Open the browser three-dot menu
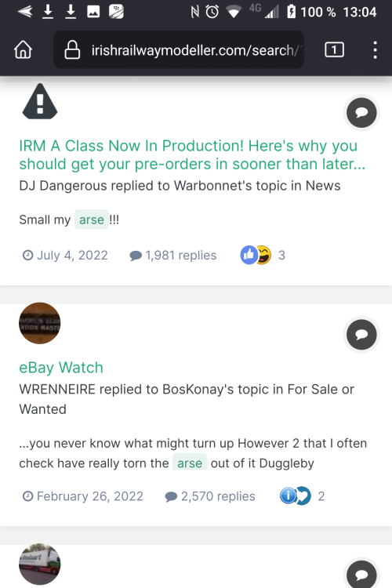 coord(375,50)
